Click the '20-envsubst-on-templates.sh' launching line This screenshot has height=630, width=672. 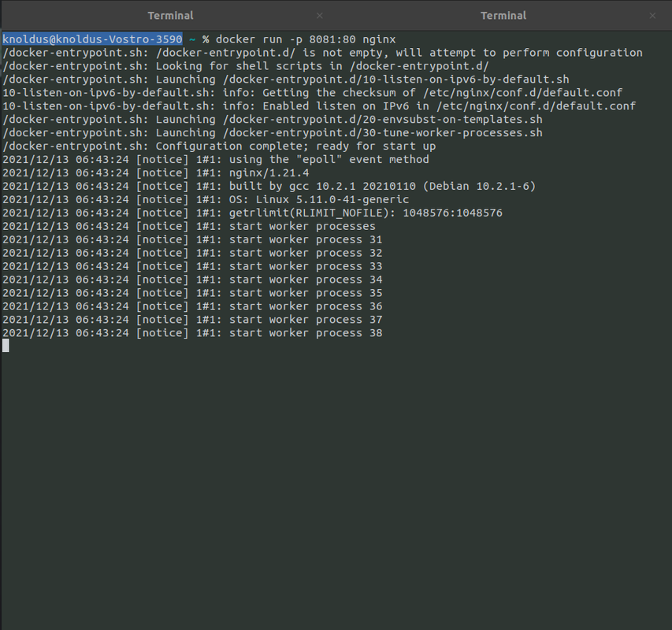pyautogui.click(x=273, y=119)
